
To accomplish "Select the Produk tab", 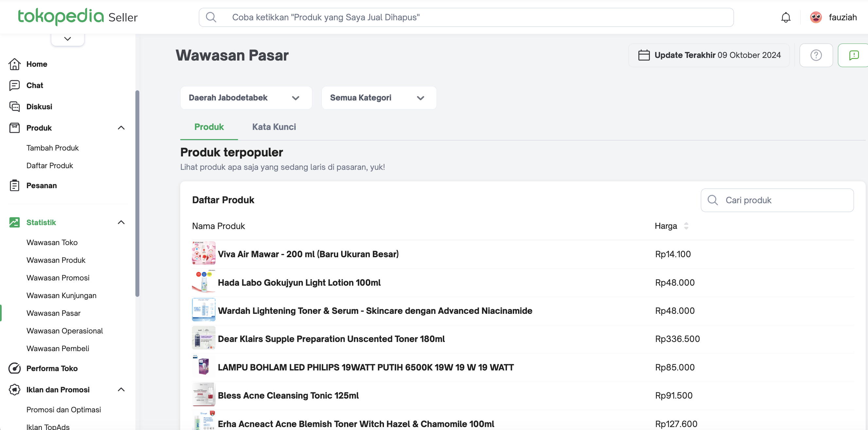I will pos(209,127).
